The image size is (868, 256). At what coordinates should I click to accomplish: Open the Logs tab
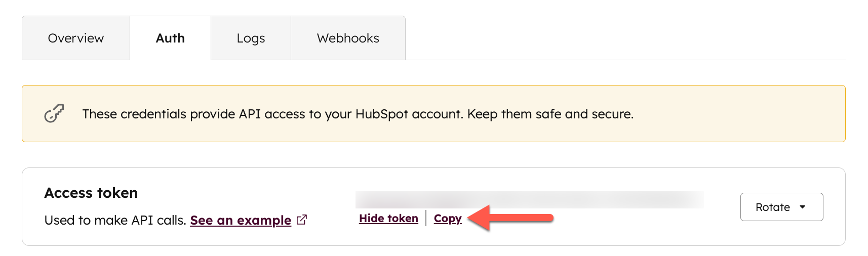tap(251, 38)
